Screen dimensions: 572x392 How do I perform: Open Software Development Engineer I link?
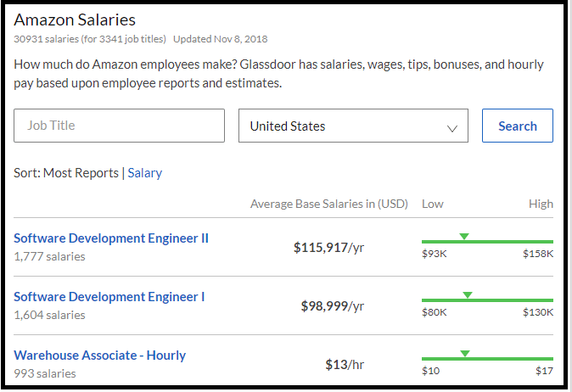click(109, 297)
